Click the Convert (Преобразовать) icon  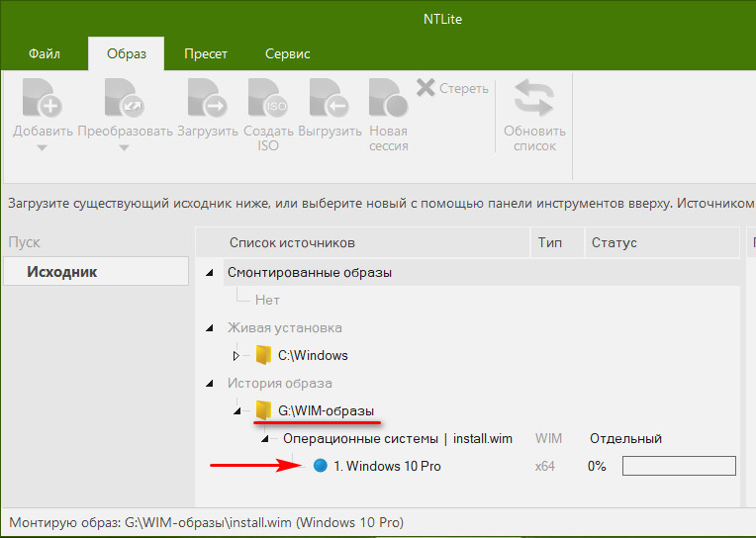(125, 98)
